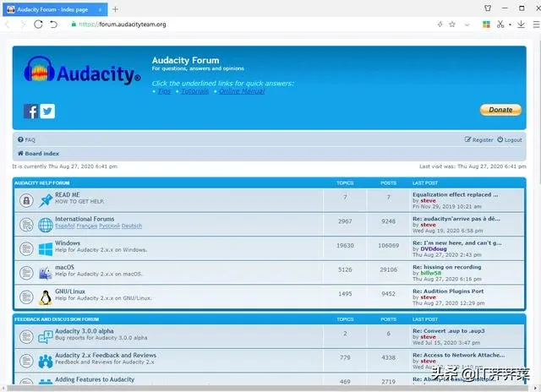Screen dimensions: 541x392
Task: Click the Audacity Forum title text
Action: coord(186,60)
